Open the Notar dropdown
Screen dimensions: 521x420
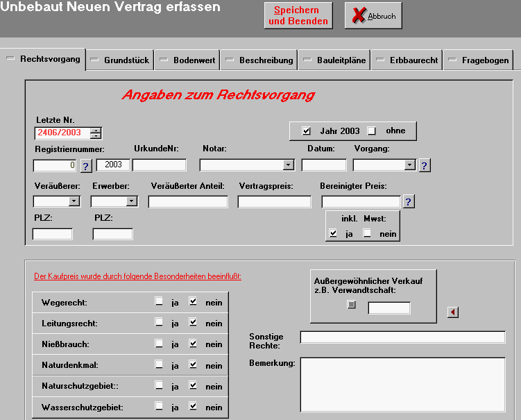click(289, 165)
